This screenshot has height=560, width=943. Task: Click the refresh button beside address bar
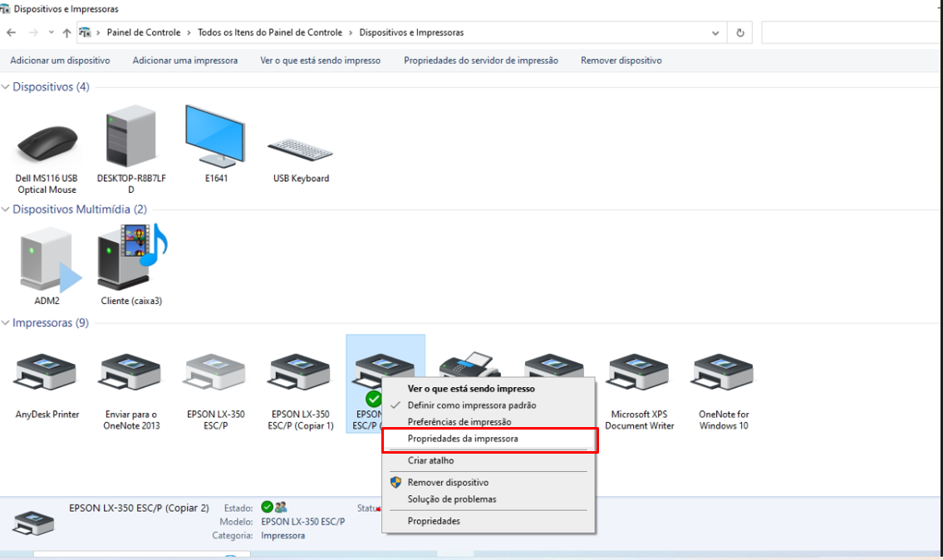739,33
